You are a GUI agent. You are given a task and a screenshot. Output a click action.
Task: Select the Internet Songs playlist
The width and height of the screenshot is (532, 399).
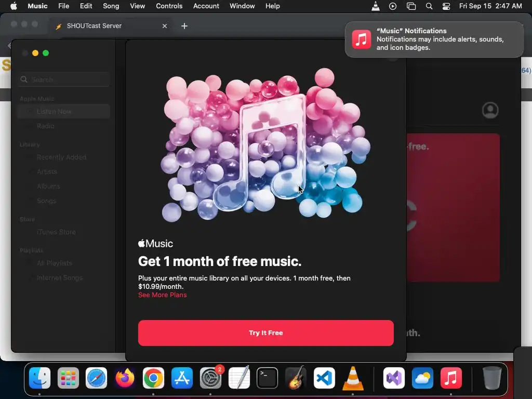point(64,277)
